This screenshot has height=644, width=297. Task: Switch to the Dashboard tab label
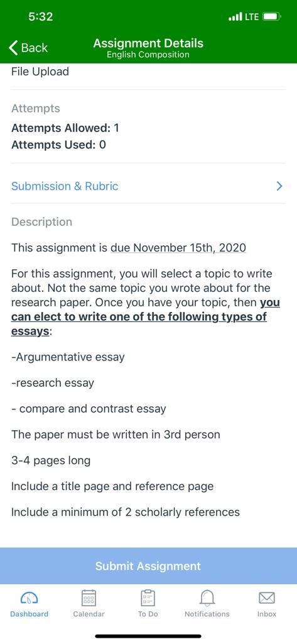(29, 614)
